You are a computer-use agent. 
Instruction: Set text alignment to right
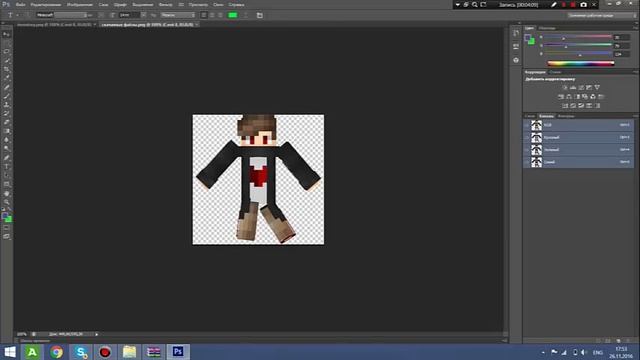click(x=220, y=15)
